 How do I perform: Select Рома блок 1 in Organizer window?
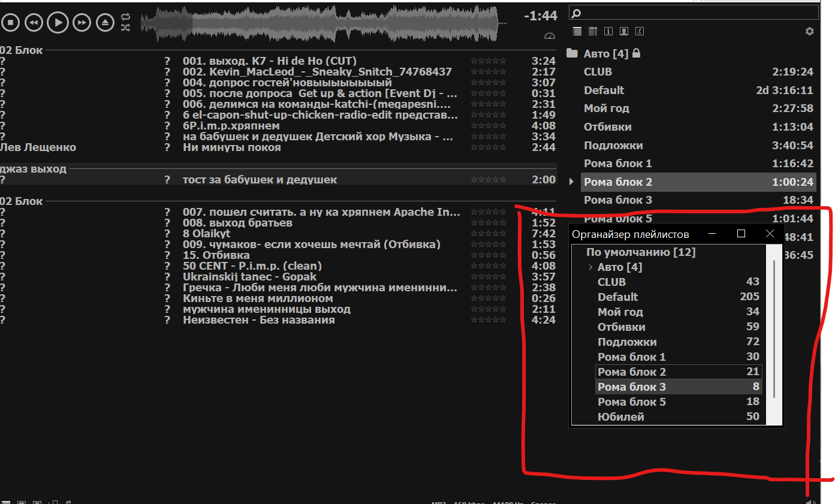click(679, 357)
